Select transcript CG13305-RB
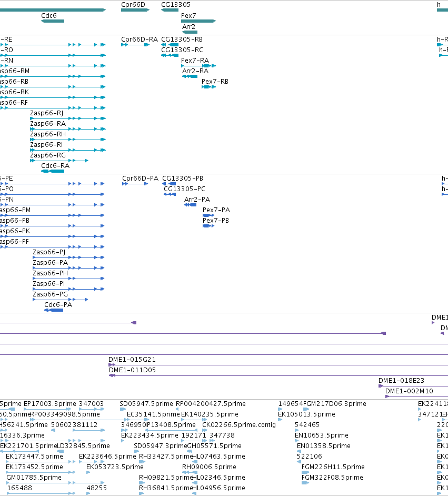Image resolution: width=448 pixels, height=496 pixels. [182, 39]
